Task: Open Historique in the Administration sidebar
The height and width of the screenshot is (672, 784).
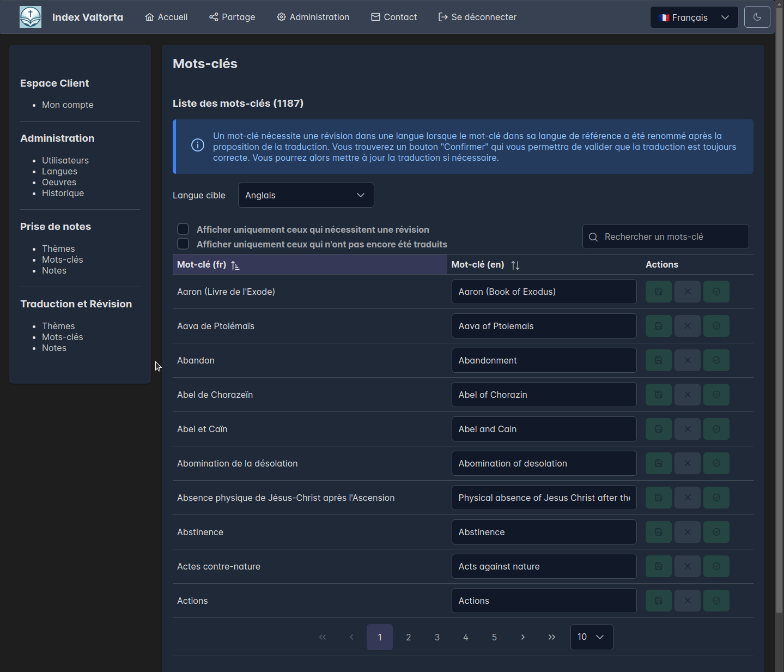Action: (63, 193)
